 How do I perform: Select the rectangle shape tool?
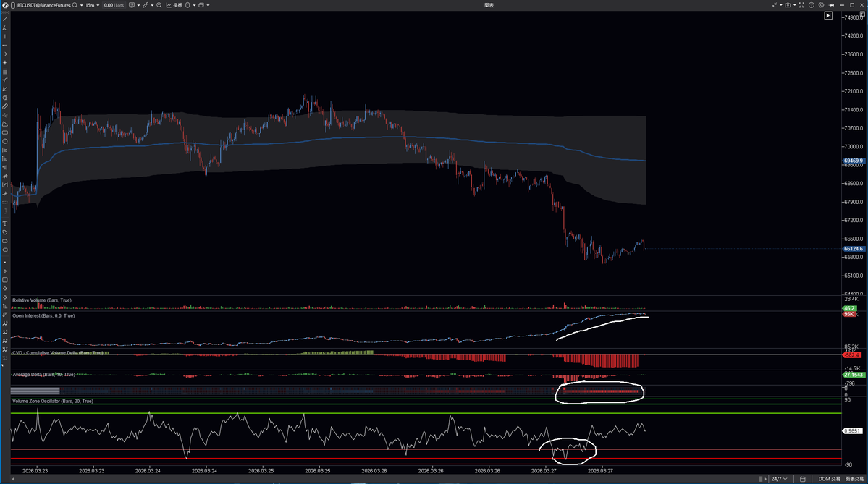click(5, 132)
